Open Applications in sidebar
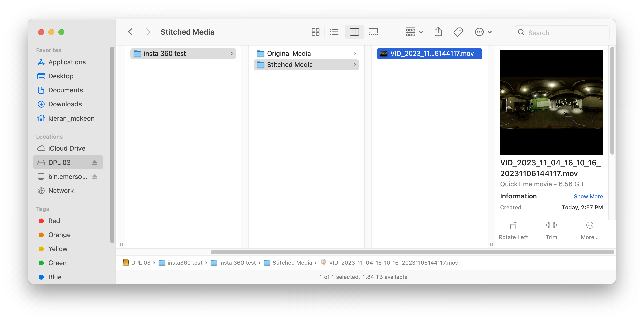The height and width of the screenshot is (321, 644). tap(68, 62)
